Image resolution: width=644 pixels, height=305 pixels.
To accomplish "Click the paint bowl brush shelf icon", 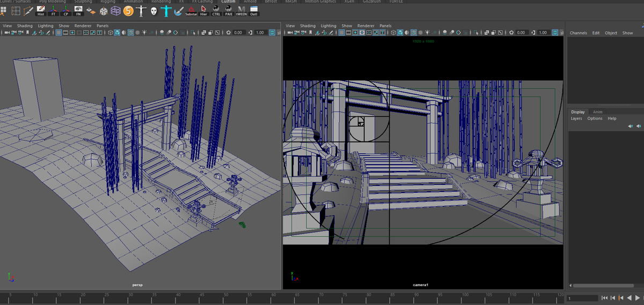I will 179,11.
